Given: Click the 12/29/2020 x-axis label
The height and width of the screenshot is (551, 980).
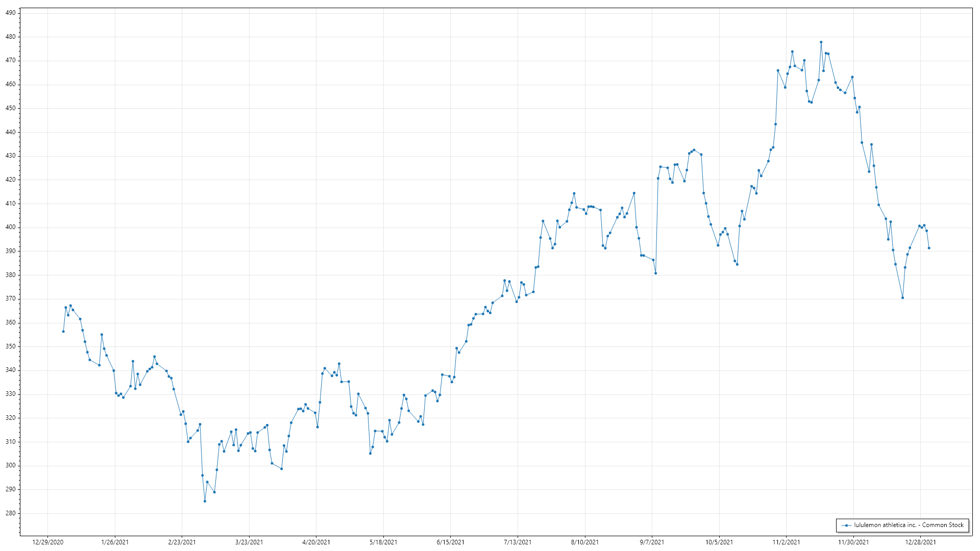Looking at the screenshot, I should coord(47,542).
